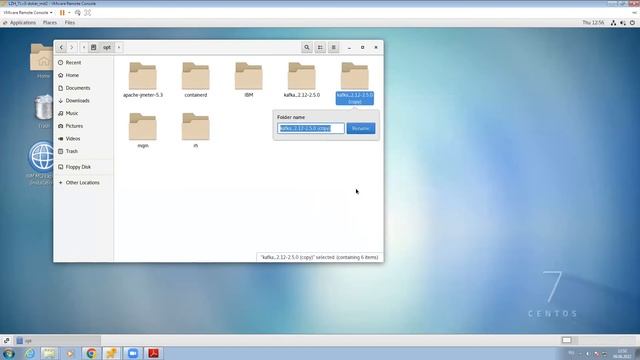Open the file manager search magnifier

307,47
